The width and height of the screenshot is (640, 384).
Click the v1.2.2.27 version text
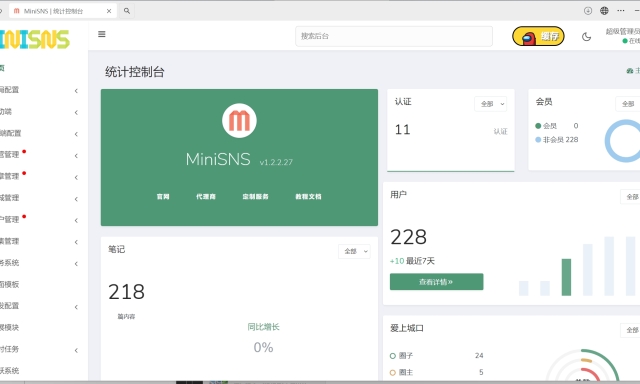click(276, 162)
